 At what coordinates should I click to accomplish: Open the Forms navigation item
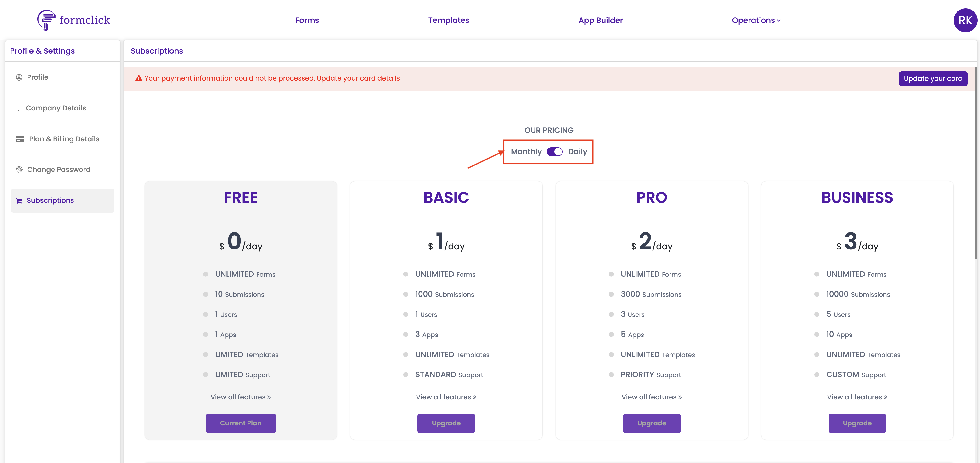point(307,20)
